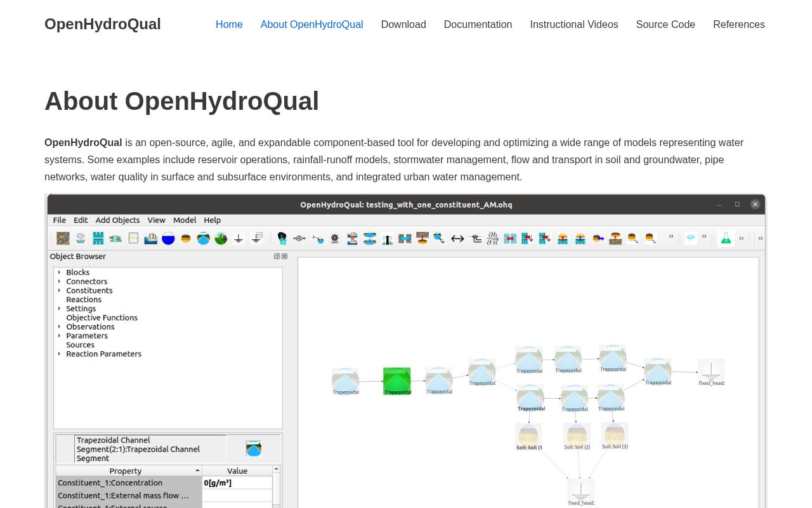Open the View menu

pyautogui.click(x=157, y=220)
